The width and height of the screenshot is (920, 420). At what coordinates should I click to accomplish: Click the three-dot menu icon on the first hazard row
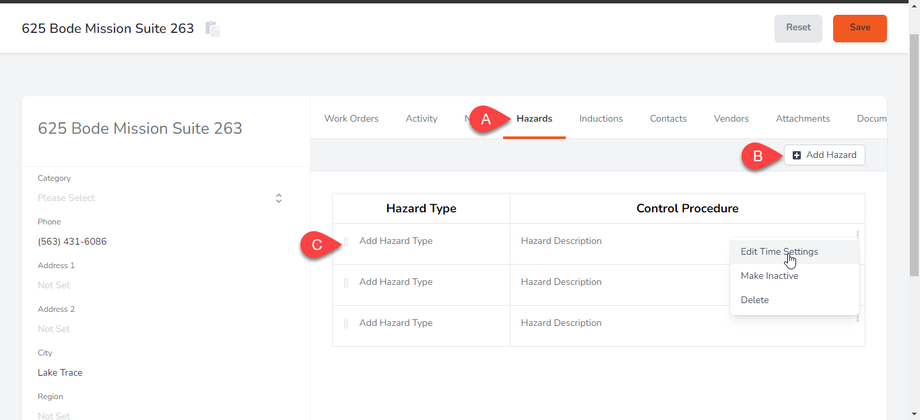click(857, 235)
